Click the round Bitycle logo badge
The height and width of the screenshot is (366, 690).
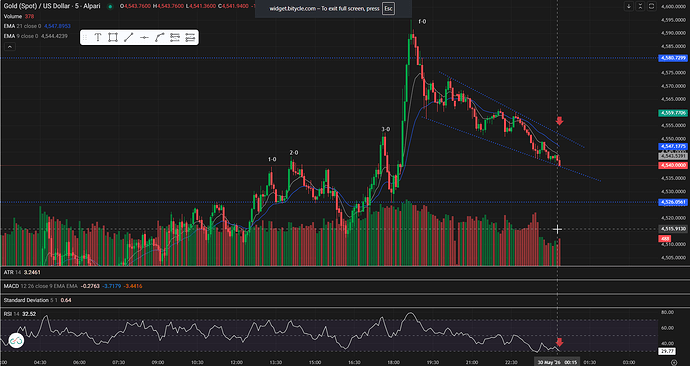(16, 340)
